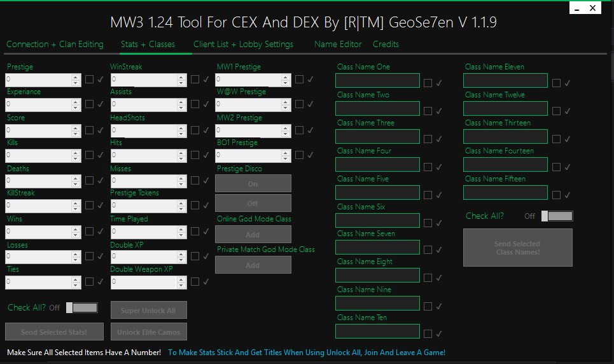Viewport: 614px width, 364px height.
Task: Focus the Class Name One field
Action: [377, 81]
